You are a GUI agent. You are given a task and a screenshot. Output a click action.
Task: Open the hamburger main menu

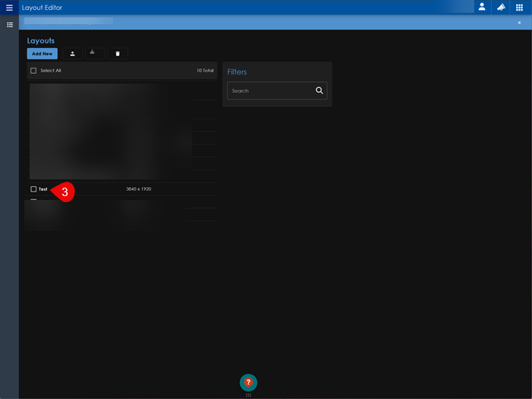(9, 7)
